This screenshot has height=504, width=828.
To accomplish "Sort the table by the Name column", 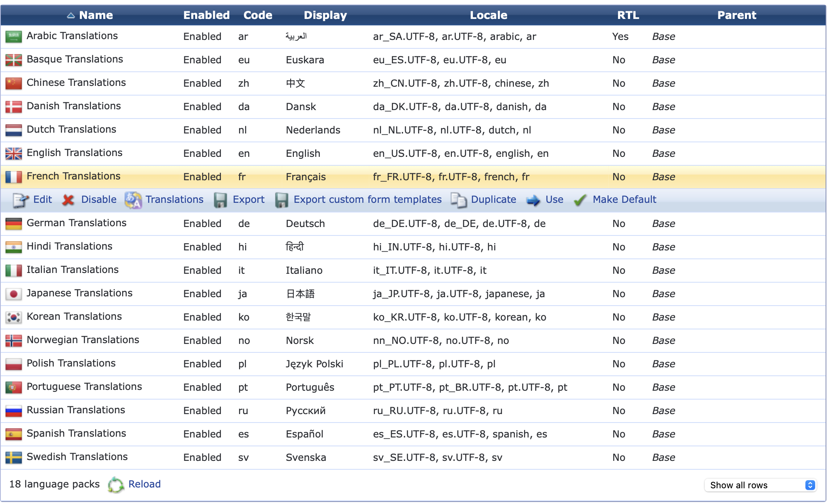I will tap(96, 15).
